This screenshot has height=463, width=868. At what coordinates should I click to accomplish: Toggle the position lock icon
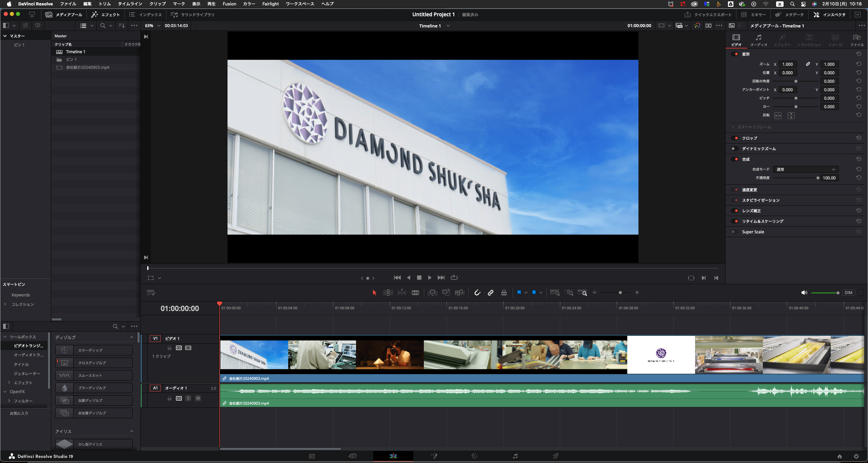pyautogui.click(x=504, y=293)
